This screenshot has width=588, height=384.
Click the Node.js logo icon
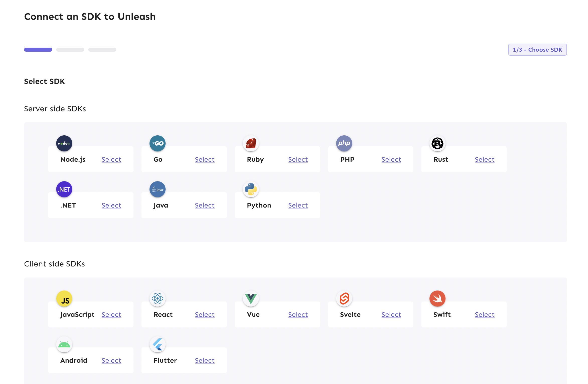(64, 143)
